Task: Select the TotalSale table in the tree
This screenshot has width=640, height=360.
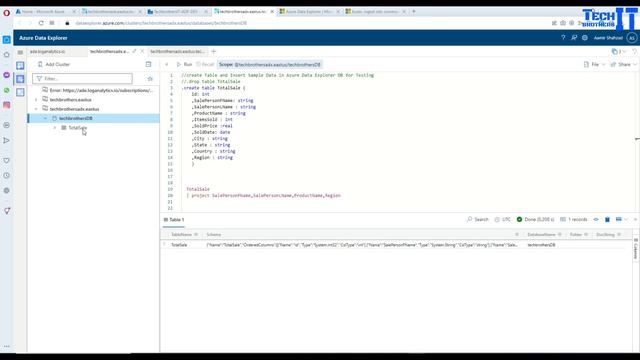Action: pos(78,128)
